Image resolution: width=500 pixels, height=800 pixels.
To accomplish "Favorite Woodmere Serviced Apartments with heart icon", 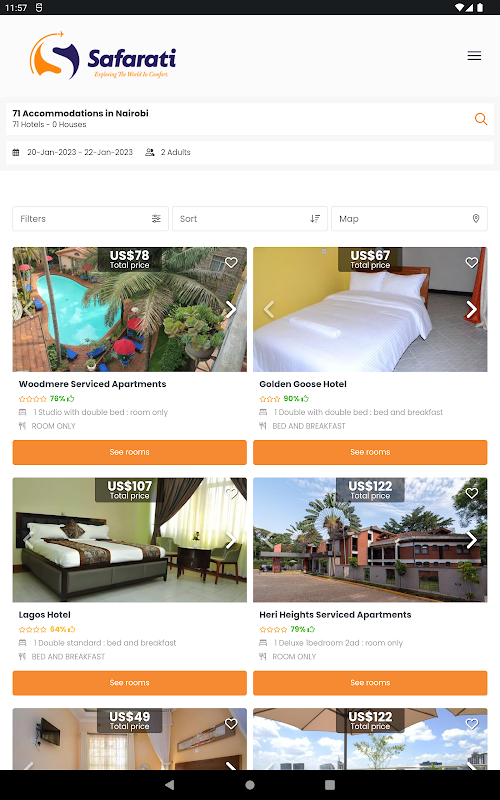I will coord(231,262).
